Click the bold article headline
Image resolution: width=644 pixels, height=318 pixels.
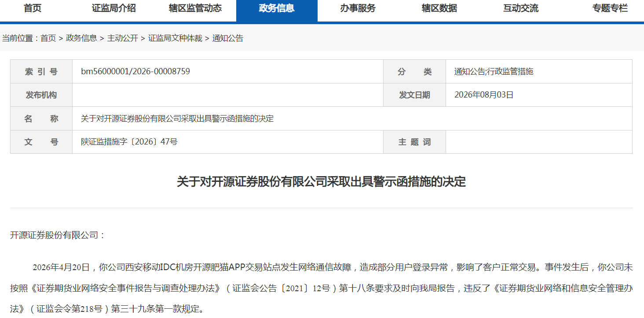[x=321, y=181]
